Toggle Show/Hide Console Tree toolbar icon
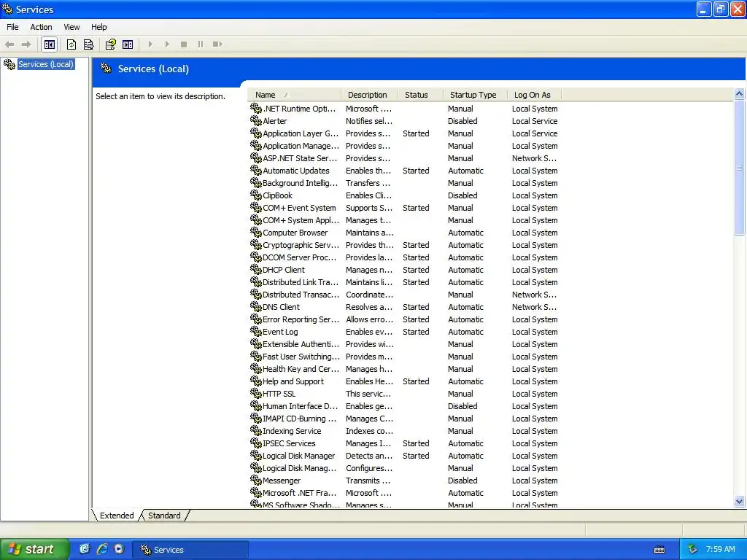Screen dimensions: 747x560 pyautogui.click(x=50, y=44)
